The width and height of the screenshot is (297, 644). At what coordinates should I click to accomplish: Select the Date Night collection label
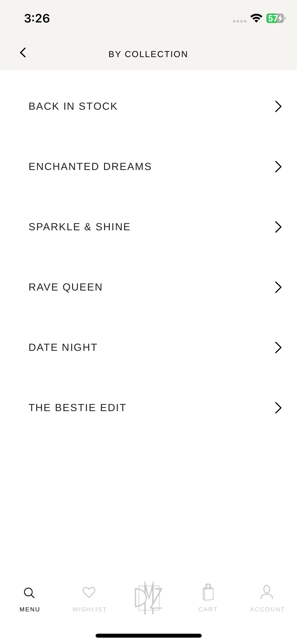pyautogui.click(x=63, y=347)
